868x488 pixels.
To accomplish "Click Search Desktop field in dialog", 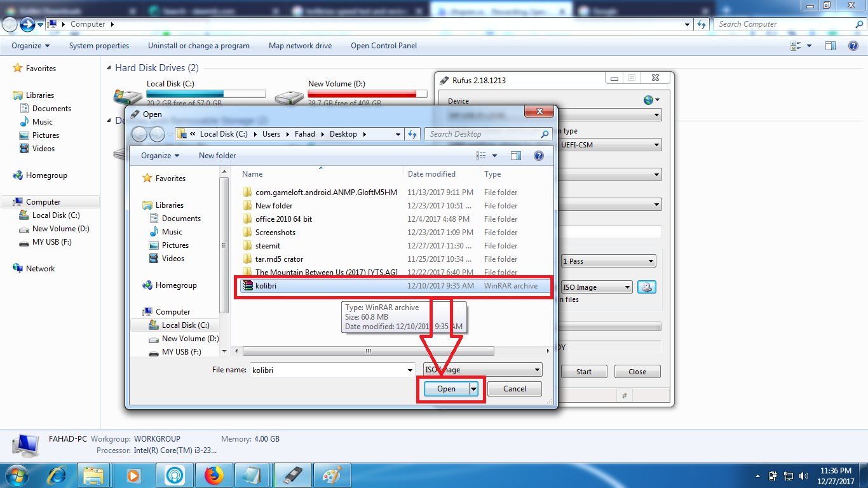I will (488, 134).
